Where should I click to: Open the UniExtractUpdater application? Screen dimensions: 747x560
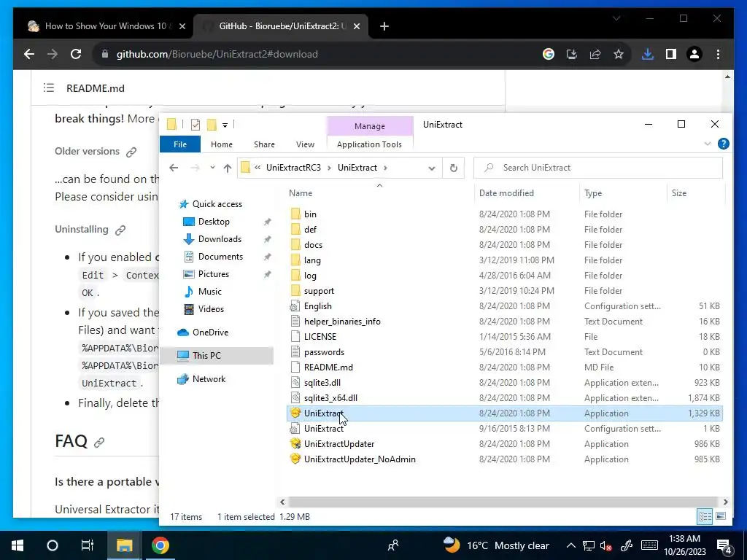pos(338,444)
